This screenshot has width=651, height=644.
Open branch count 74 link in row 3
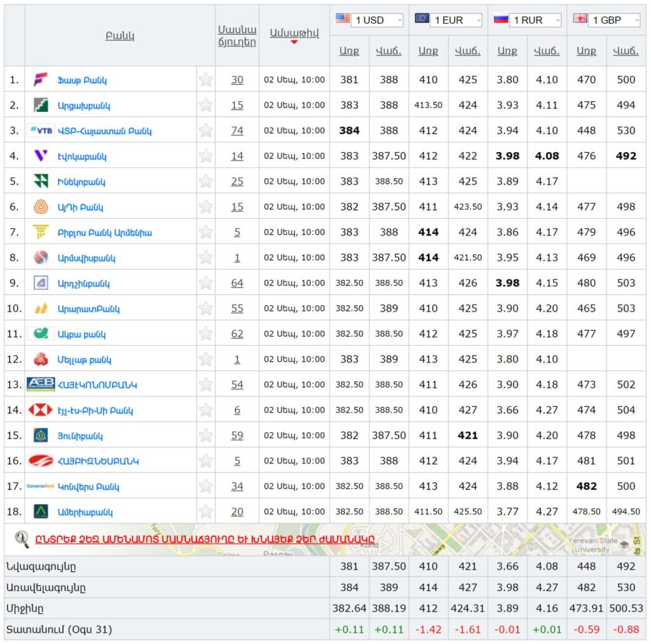pos(237,131)
